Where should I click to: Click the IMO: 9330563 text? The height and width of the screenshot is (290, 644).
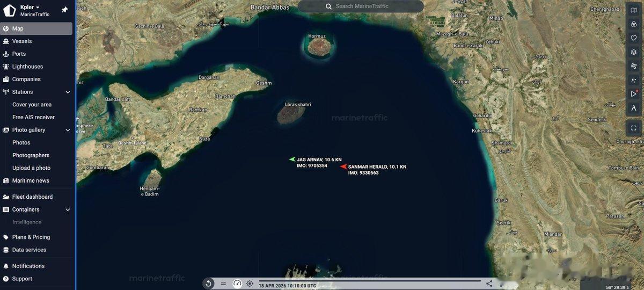363,173
